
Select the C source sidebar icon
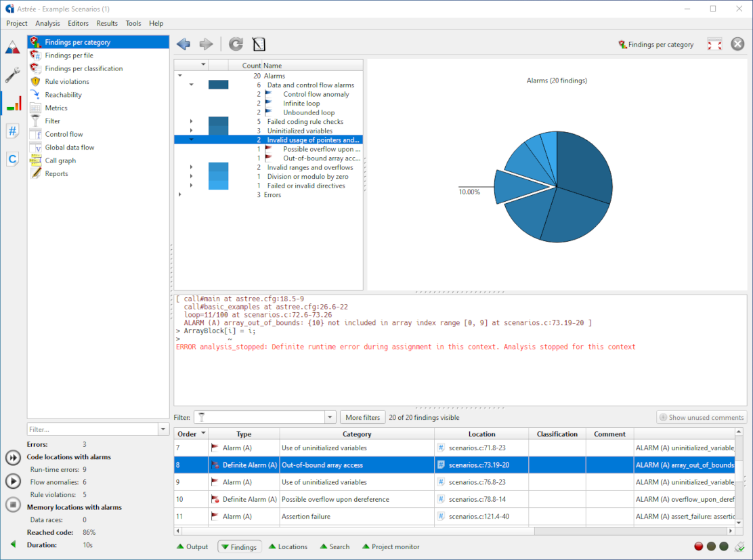[13, 159]
